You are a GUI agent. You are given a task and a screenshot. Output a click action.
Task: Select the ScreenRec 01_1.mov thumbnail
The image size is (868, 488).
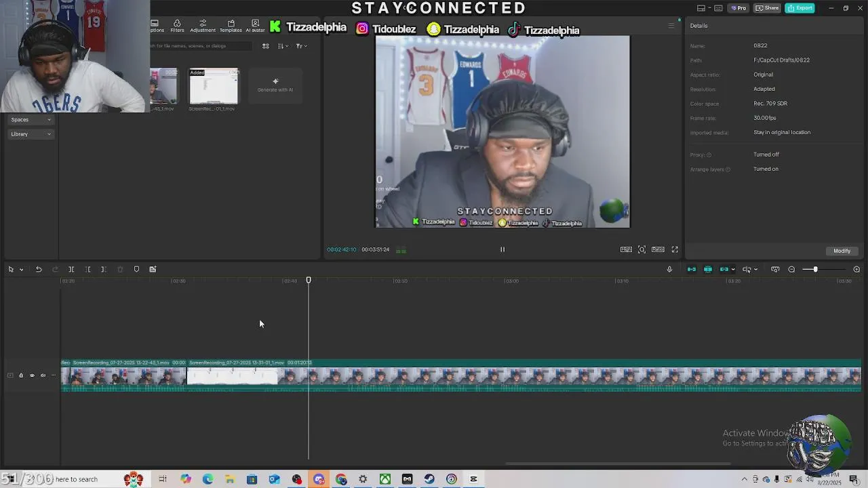[214, 87]
